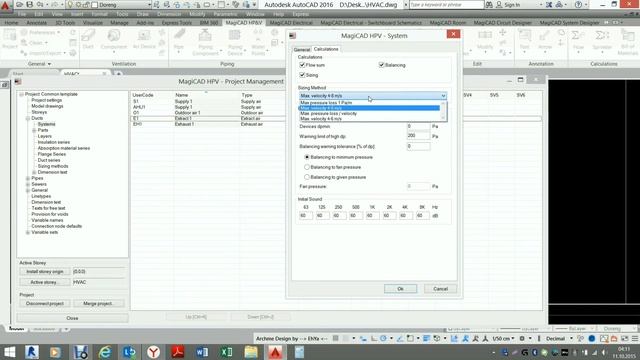
Task: Open Word from the taskbar
Action: [202, 352]
